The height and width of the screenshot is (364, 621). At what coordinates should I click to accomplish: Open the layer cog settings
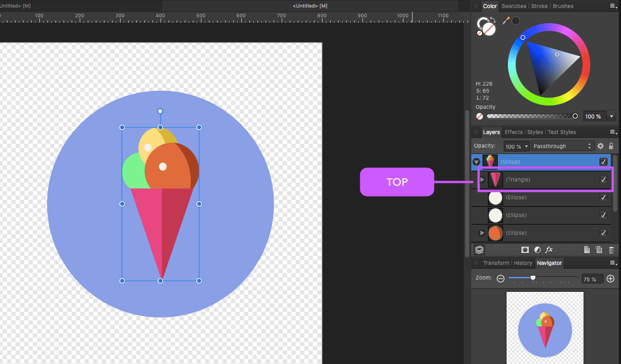pyautogui.click(x=601, y=146)
